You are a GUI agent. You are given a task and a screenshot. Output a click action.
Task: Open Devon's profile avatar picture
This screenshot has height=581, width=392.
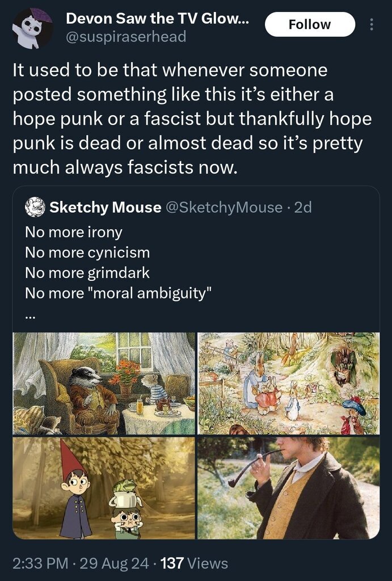coord(33,28)
